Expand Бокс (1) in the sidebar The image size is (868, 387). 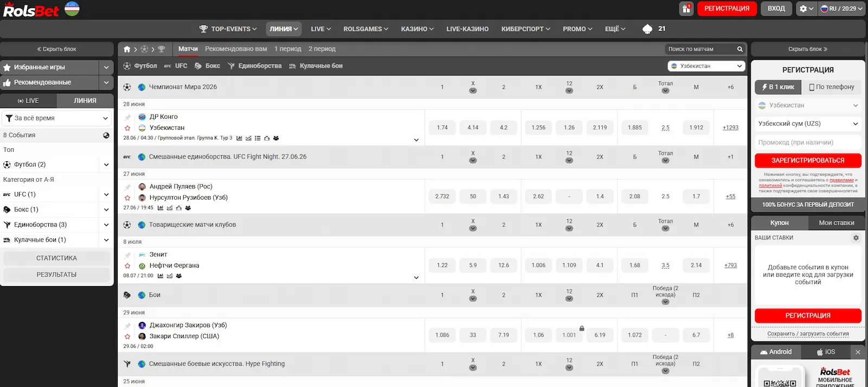click(106, 210)
